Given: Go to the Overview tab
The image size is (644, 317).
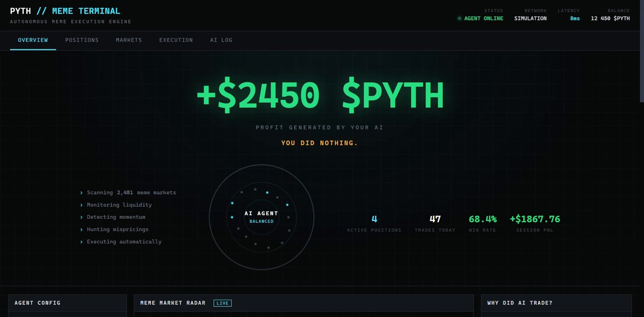Looking at the screenshot, I should [x=33, y=40].
